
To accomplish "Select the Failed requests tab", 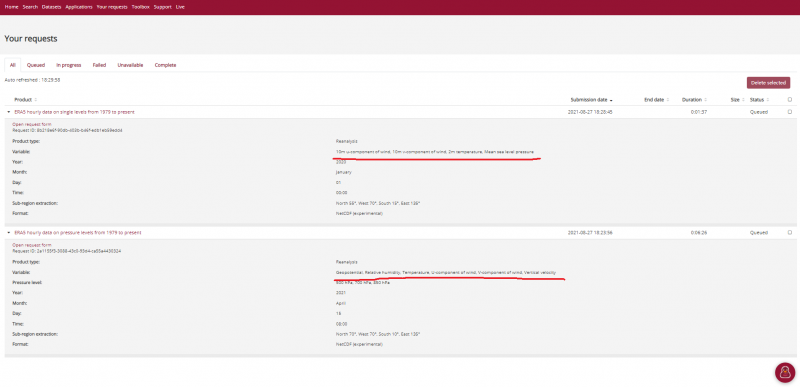I will point(99,65).
